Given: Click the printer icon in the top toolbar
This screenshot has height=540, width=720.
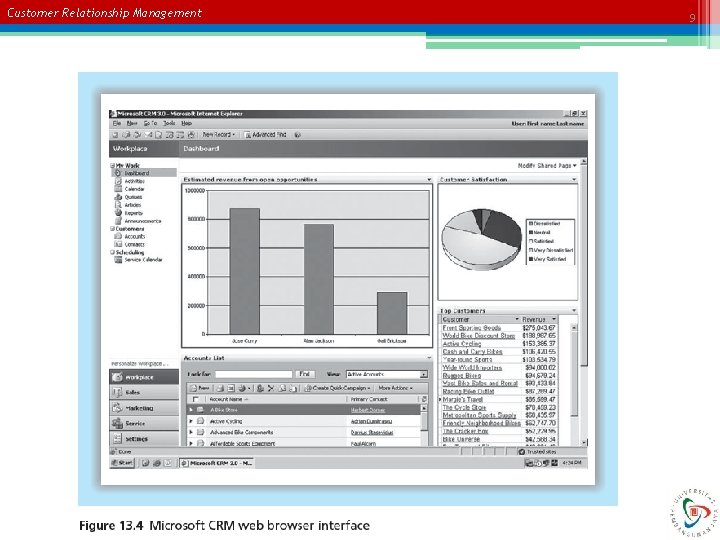Looking at the screenshot, I should (x=191, y=135).
